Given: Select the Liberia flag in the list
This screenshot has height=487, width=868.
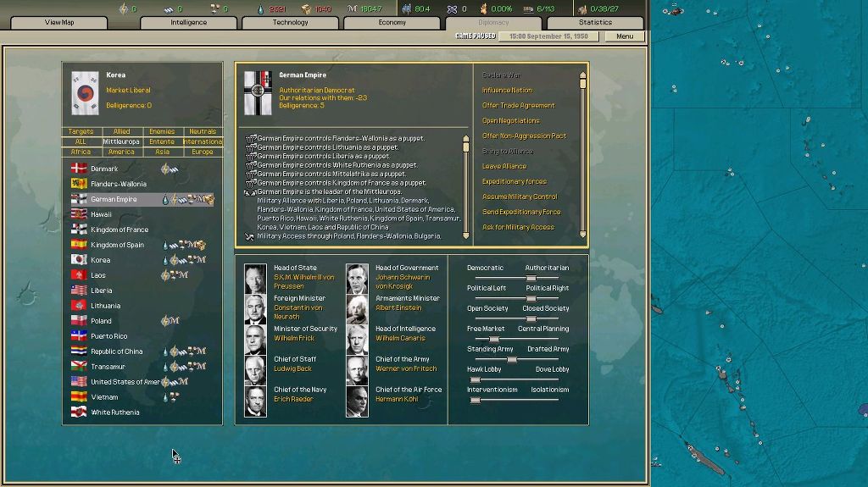Looking at the screenshot, I should point(79,290).
